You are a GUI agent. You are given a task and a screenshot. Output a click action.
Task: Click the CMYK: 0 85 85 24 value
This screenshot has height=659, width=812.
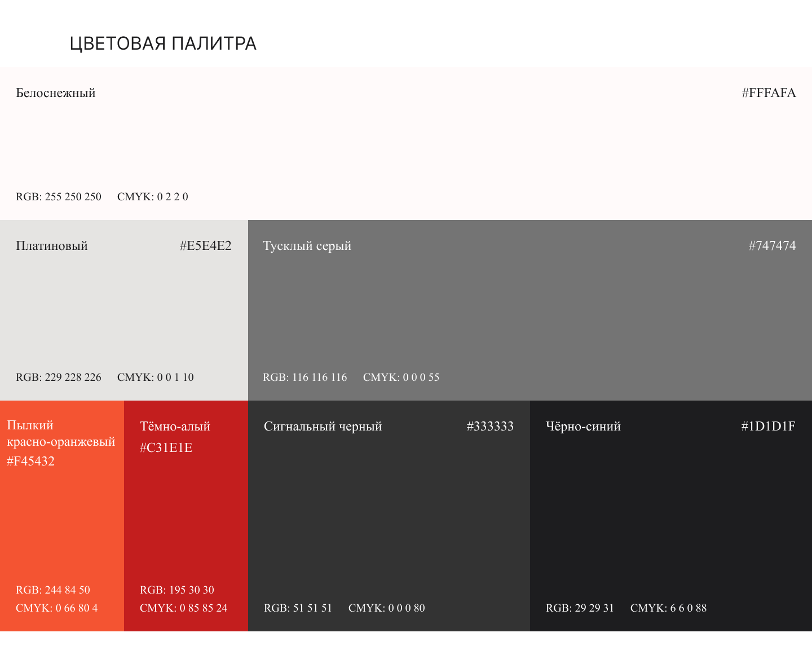coord(183,608)
